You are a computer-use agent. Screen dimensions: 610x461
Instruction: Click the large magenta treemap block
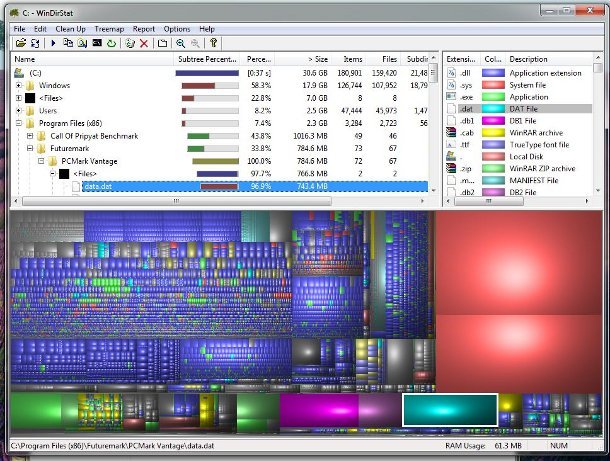319,410
